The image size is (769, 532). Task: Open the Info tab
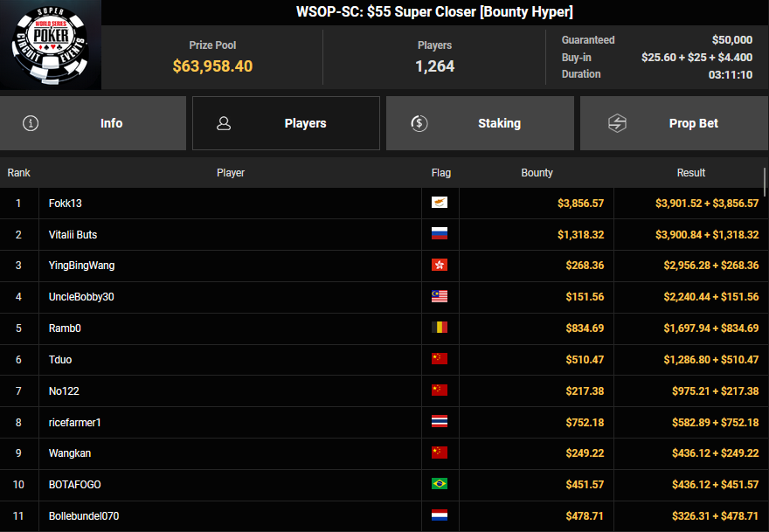(94, 123)
